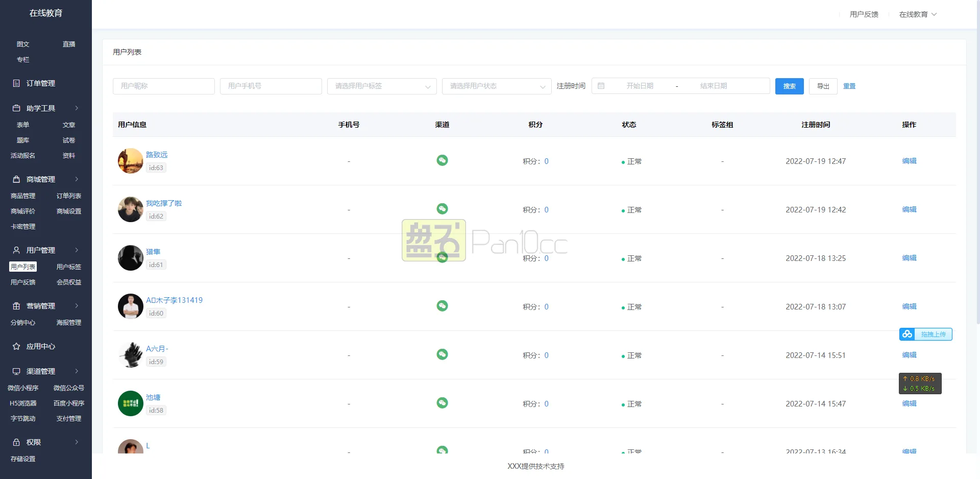Select 微信小程序 in sidebar
Image resolution: width=980 pixels, height=479 pixels.
[x=23, y=388]
